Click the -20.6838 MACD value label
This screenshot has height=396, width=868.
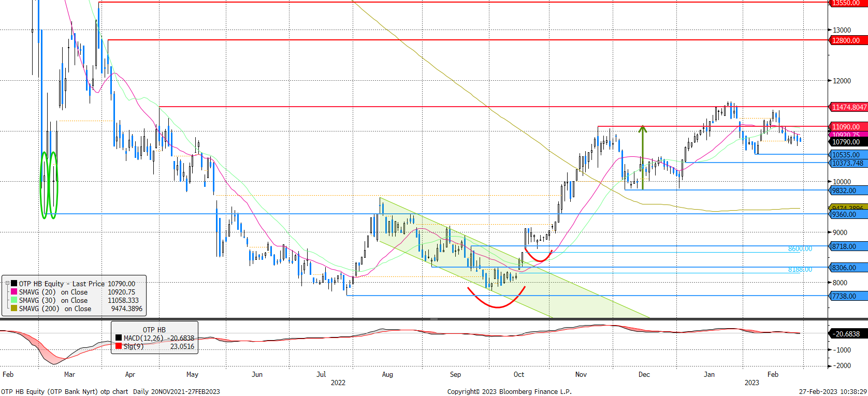pos(847,334)
